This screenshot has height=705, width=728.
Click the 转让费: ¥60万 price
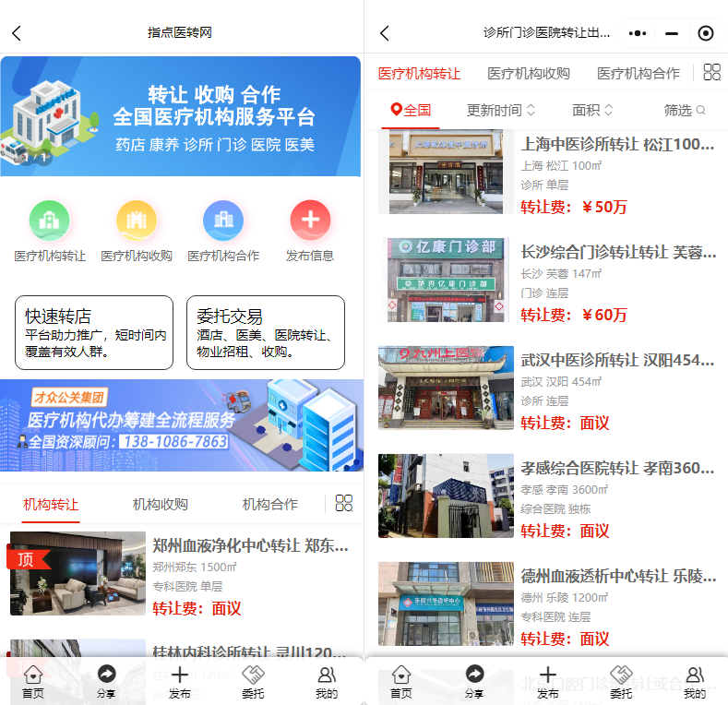tap(574, 316)
